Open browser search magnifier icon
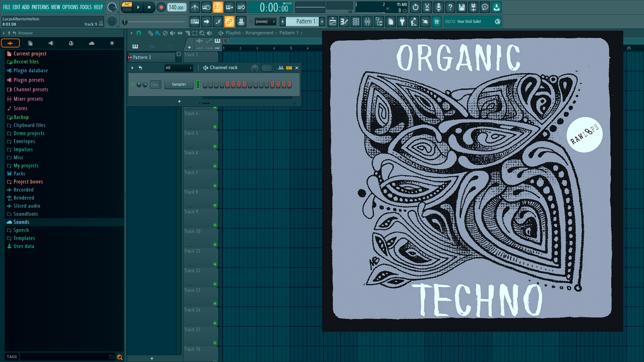 pyautogui.click(x=120, y=357)
